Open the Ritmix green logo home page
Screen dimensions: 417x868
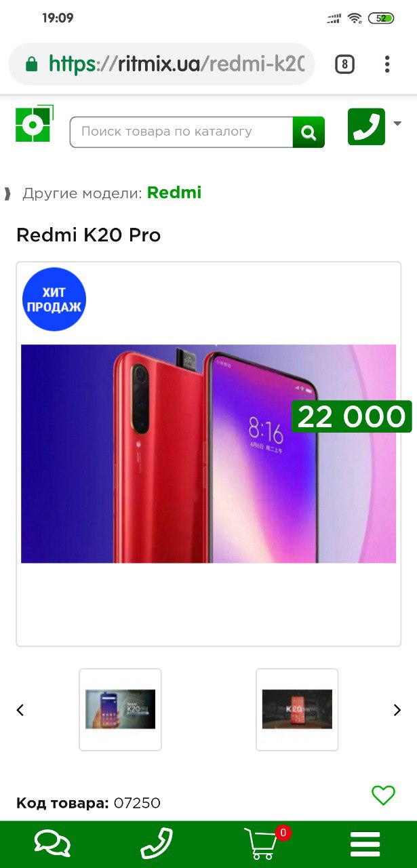click(35, 124)
